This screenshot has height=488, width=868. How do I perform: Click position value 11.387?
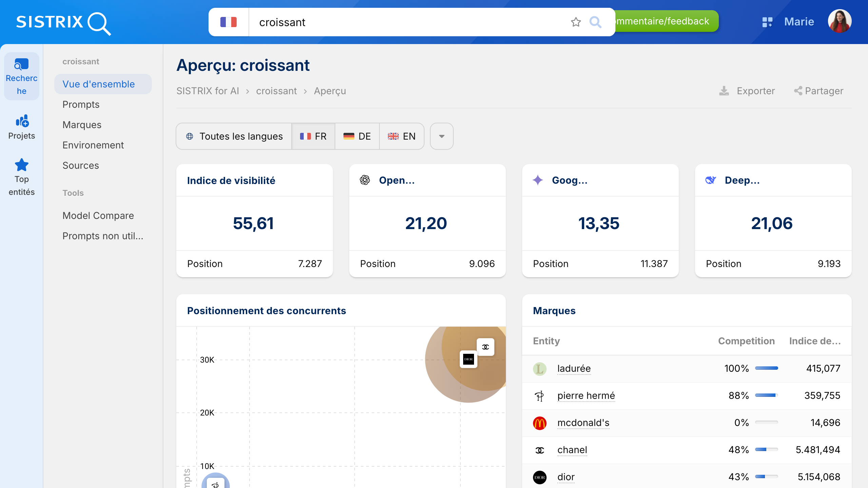654,264
